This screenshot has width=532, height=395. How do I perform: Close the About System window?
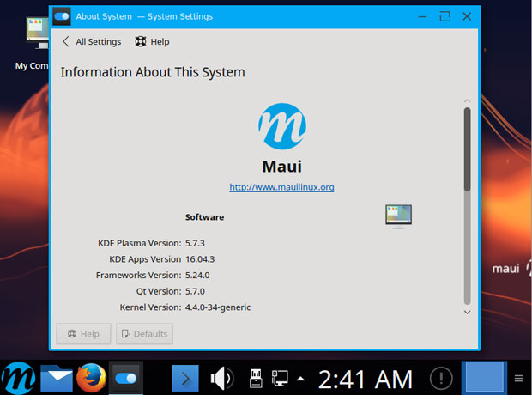tap(467, 16)
